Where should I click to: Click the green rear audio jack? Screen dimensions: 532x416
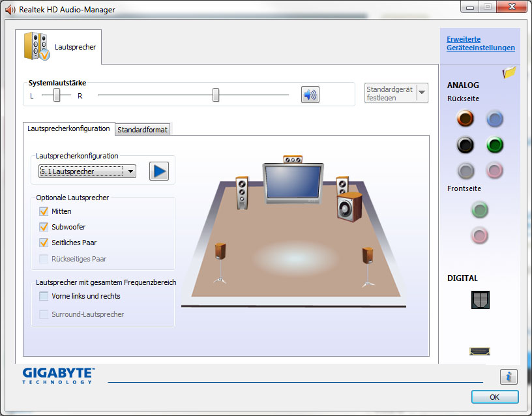[x=495, y=145]
